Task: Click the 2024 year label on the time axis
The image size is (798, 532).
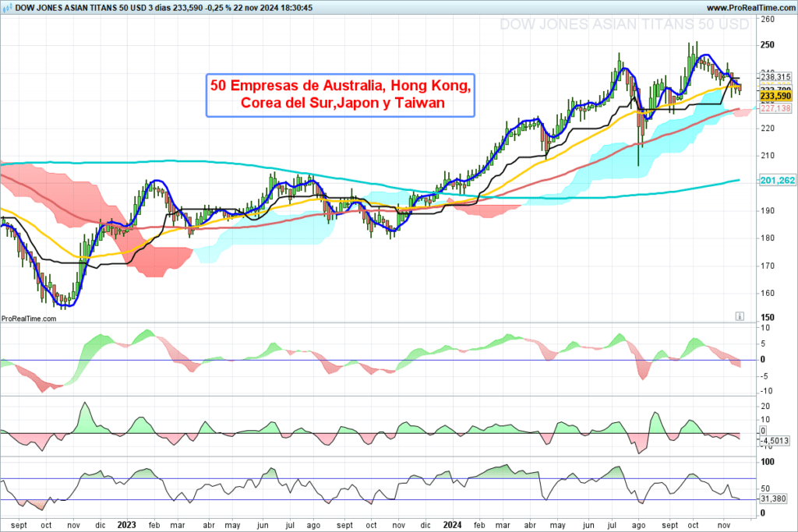Action: 453,525
